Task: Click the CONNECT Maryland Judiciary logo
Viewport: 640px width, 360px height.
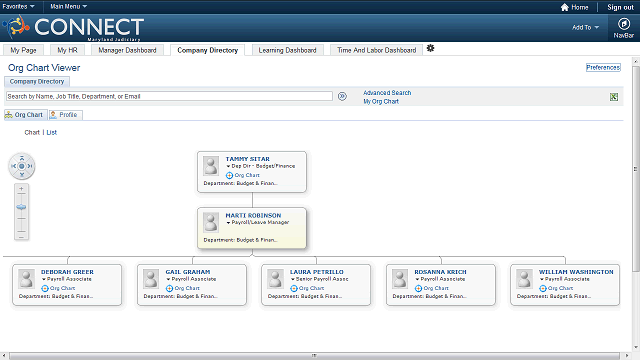Action: [73, 28]
